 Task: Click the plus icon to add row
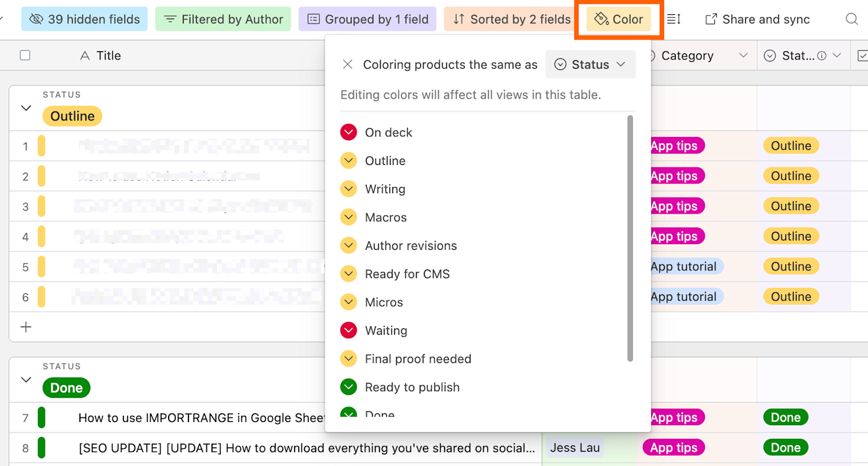26,327
